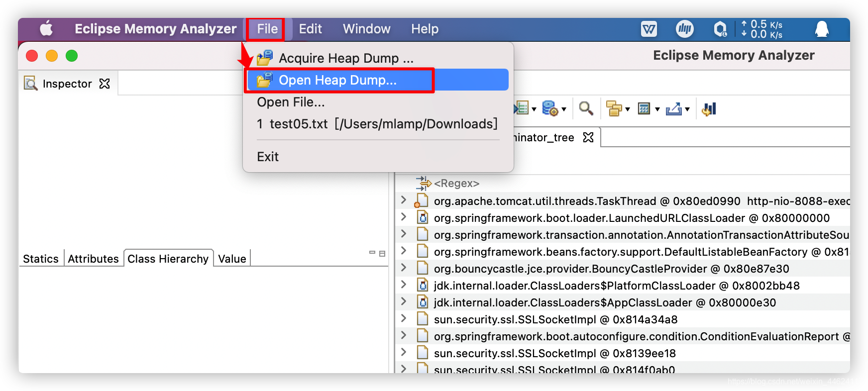Open the Eclipse Memory Analyzer app menu
This screenshot has height=391, width=868.
155,29
